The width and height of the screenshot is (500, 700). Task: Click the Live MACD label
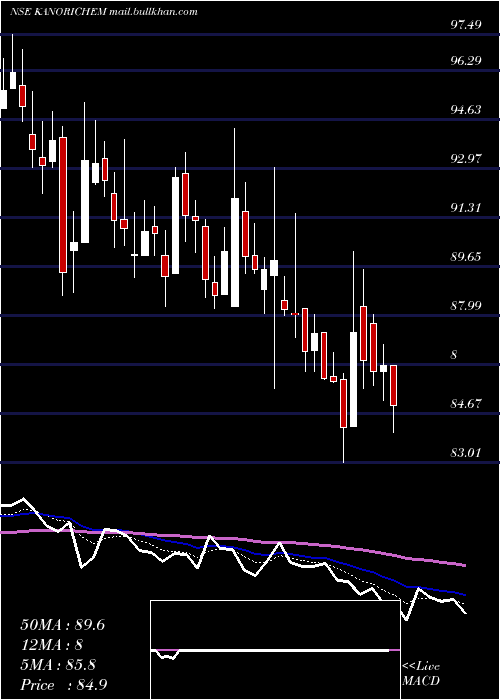[421, 674]
